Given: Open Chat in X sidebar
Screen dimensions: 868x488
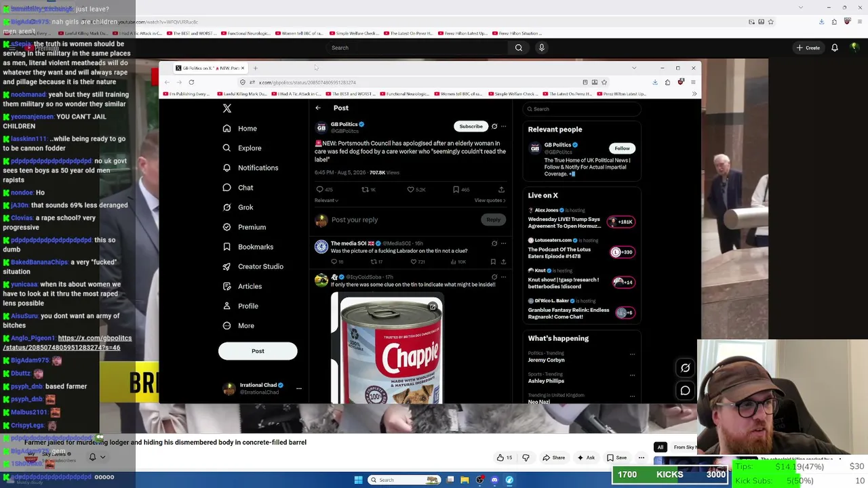Looking at the screenshot, I should click(x=238, y=188).
